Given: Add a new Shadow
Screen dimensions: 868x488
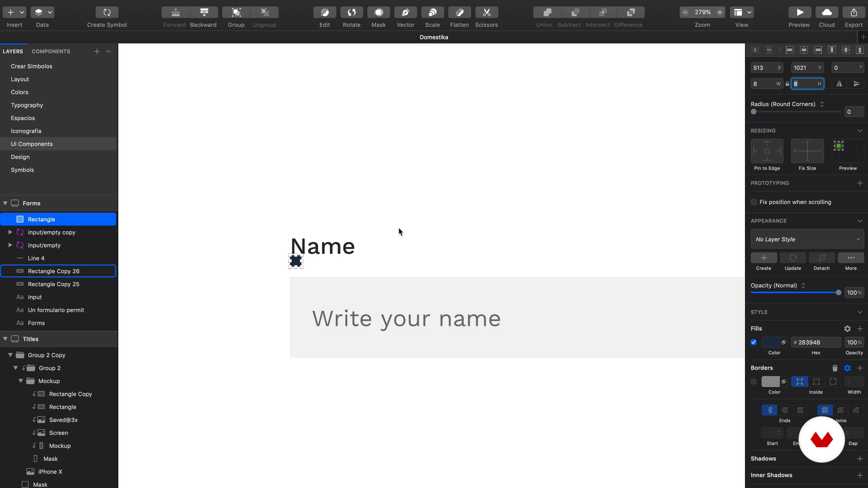Looking at the screenshot, I should tap(860, 459).
